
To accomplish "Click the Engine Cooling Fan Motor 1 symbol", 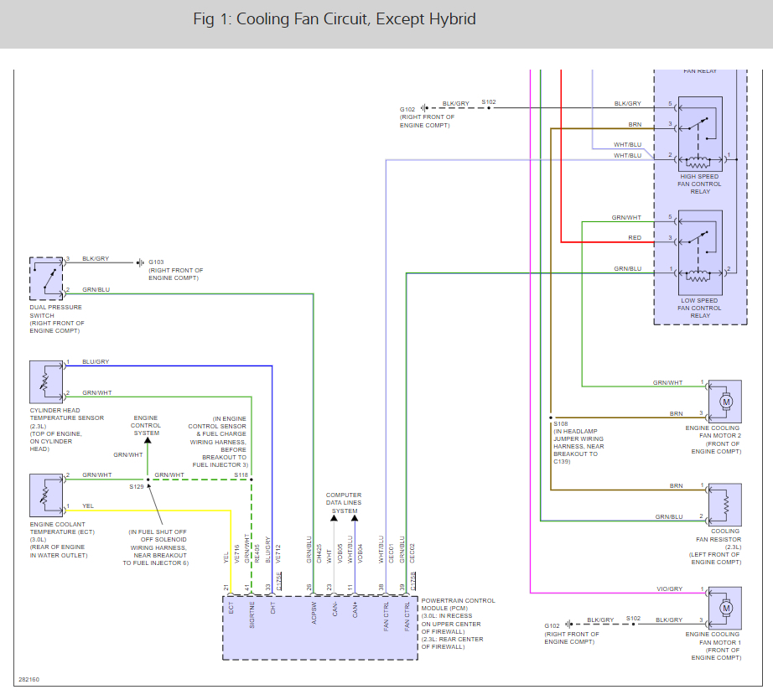I will (724, 608).
